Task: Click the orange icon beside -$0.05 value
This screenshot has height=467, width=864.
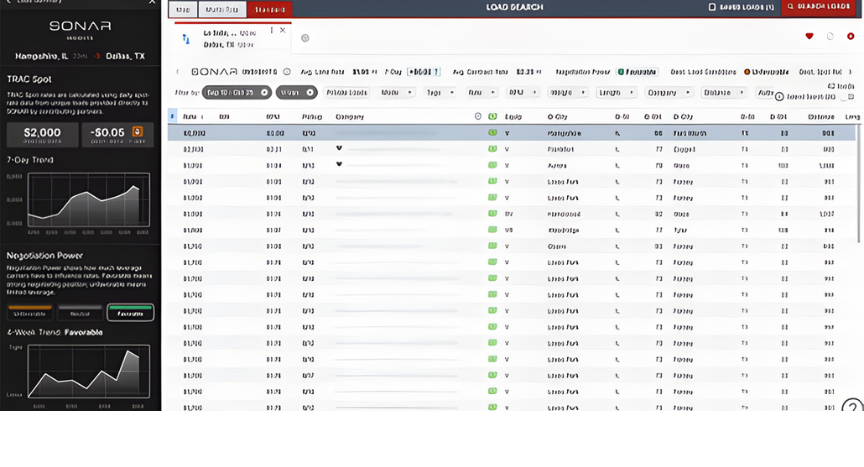Action: (x=137, y=131)
